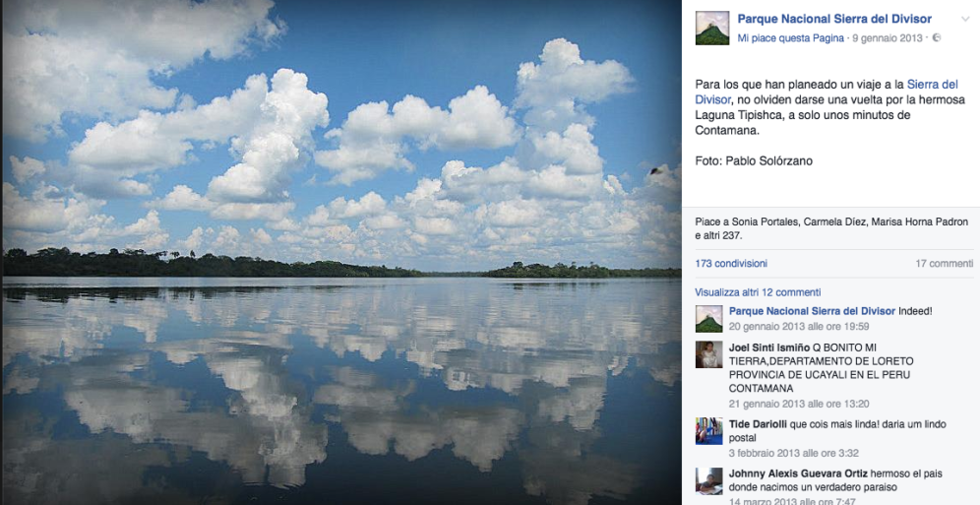980x505 pixels.
Task: Click the page avatar beside the "Indeed!" comment
Action: point(708,318)
